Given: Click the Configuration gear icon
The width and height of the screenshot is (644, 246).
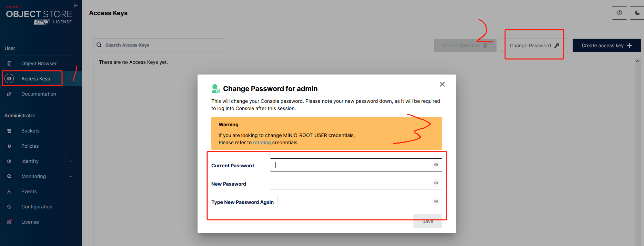Looking at the screenshot, I should click(x=9, y=207).
